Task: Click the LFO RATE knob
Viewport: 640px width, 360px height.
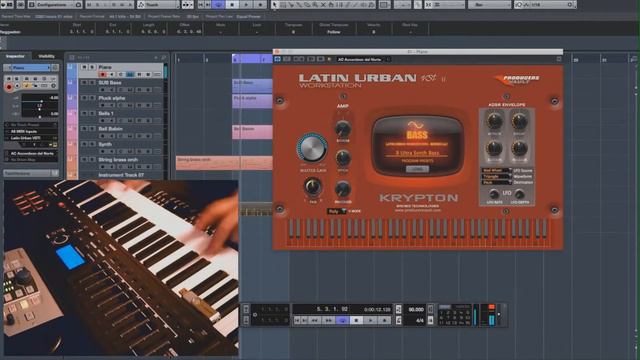Action: coord(494,194)
